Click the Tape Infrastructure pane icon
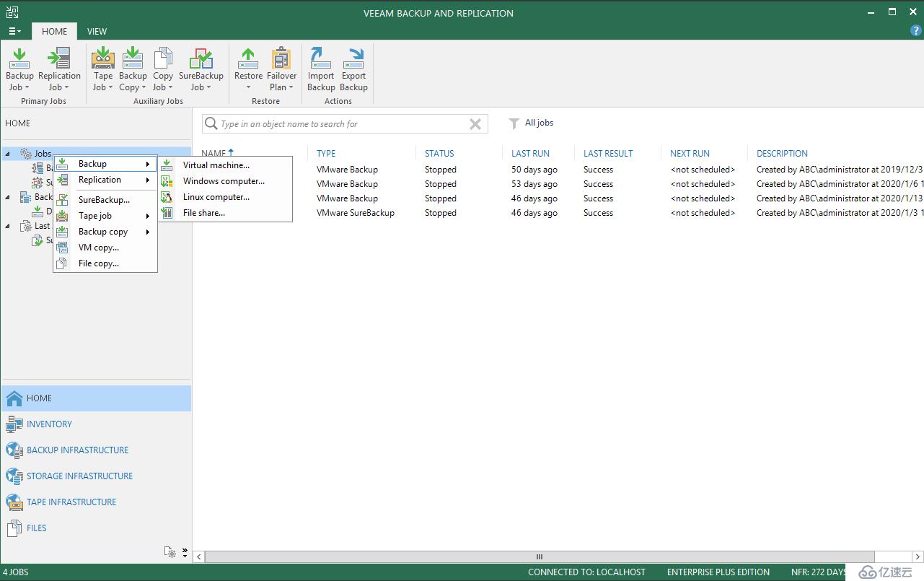This screenshot has height=581, width=924. 14,502
